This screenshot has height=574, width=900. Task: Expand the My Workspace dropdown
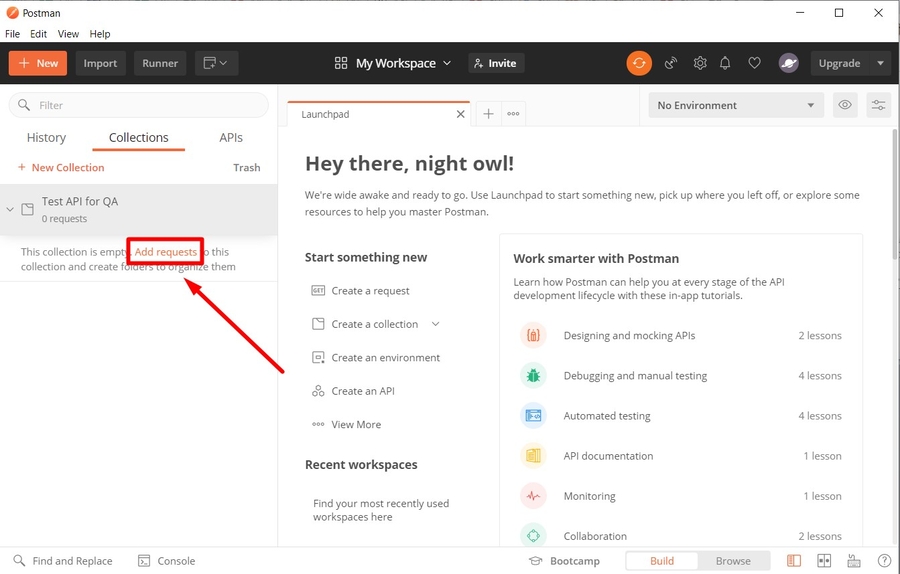click(x=393, y=63)
